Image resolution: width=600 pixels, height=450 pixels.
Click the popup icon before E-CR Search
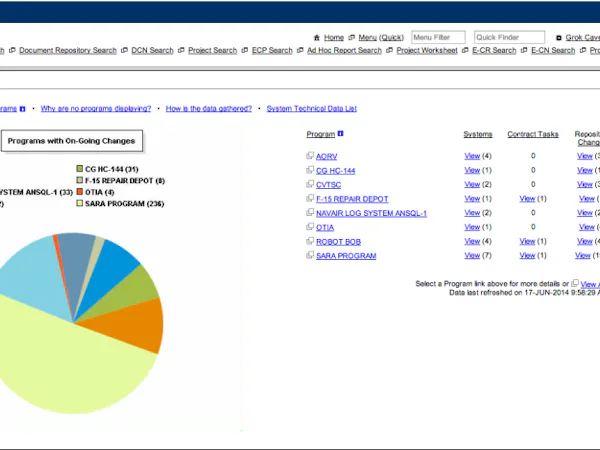pos(465,50)
